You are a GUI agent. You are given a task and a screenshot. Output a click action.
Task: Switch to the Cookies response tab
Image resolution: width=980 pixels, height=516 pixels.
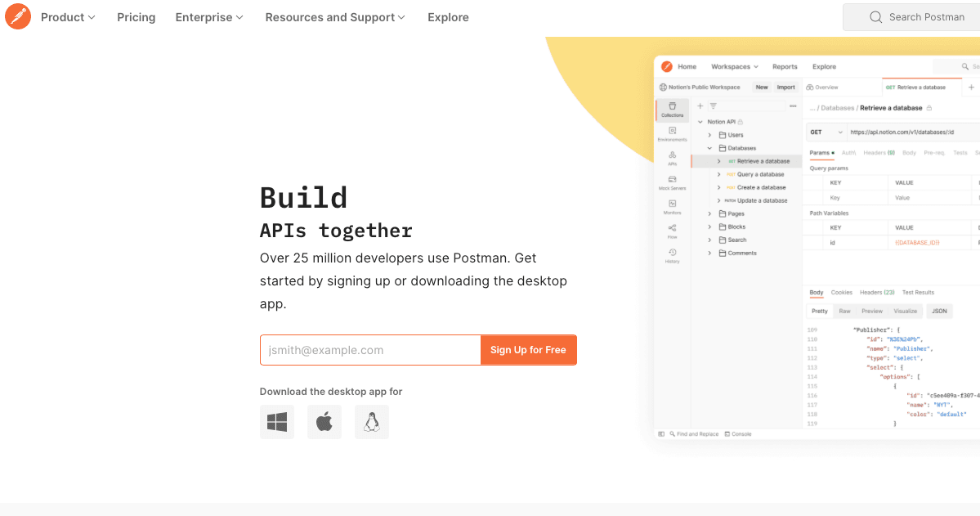click(x=841, y=293)
